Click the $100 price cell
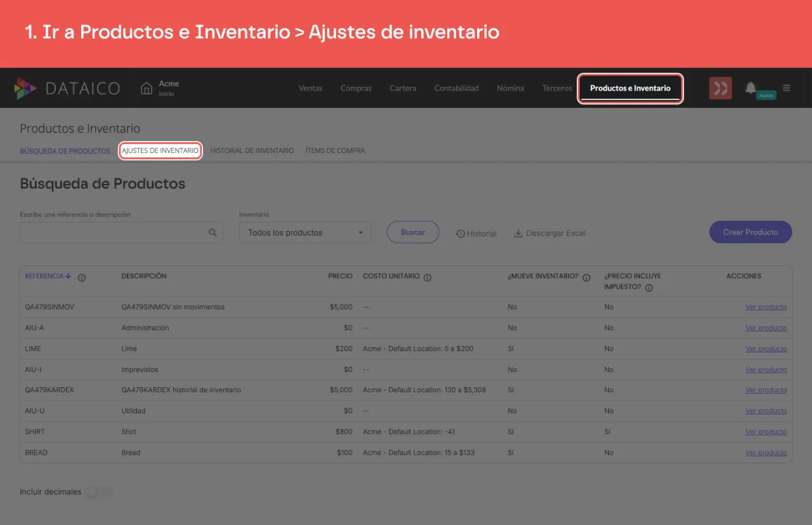The height and width of the screenshot is (525, 812). point(344,453)
